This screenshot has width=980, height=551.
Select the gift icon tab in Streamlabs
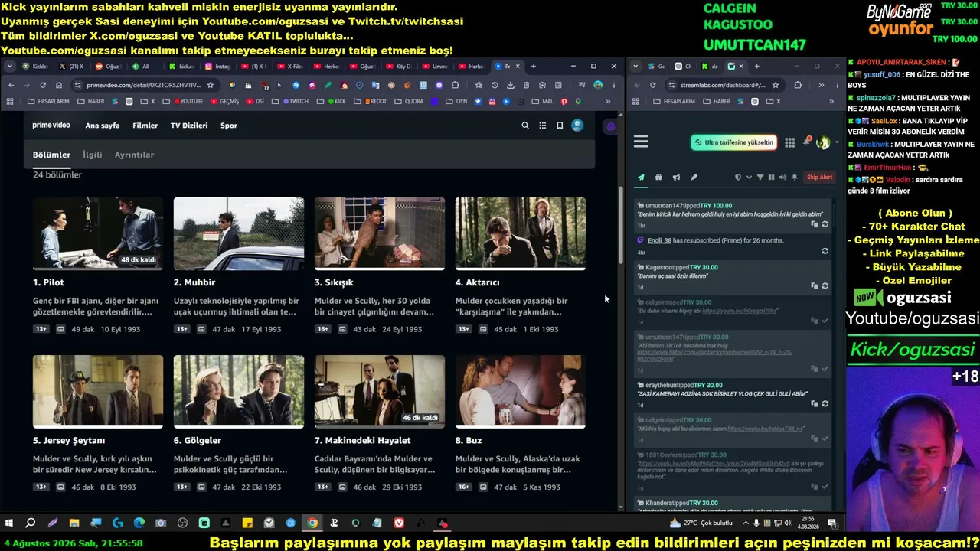(658, 178)
